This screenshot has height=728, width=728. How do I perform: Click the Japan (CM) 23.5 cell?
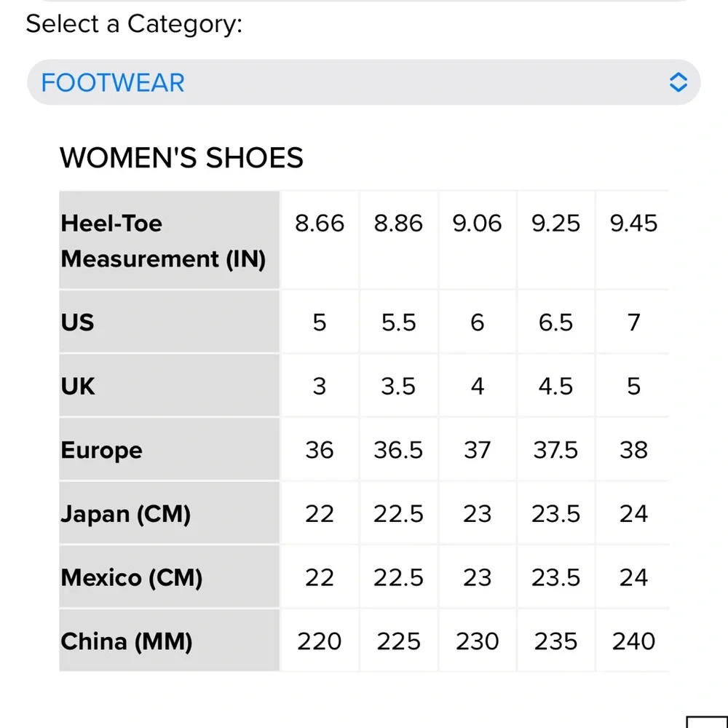[x=555, y=513]
